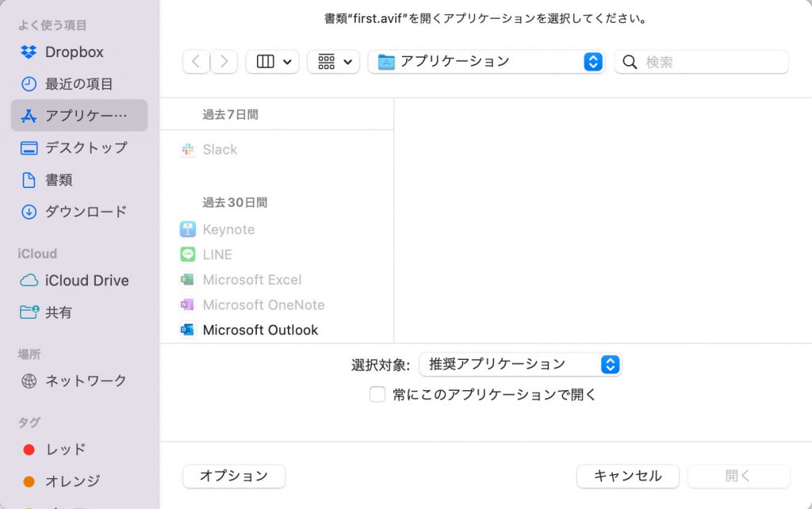Click the clock icon beside 最近の項目
Image resolution: width=812 pixels, height=509 pixels.
[29, 84]
